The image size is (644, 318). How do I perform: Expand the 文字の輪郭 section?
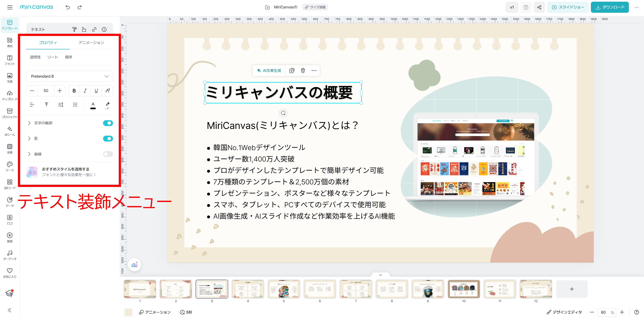[29, 123]
